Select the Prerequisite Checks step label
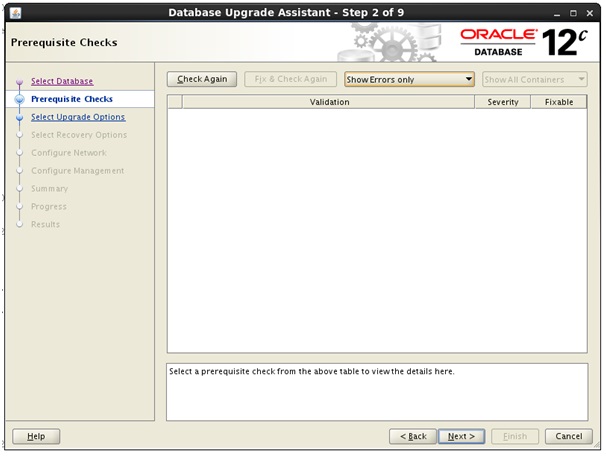Screen dimensions: 606x456 pos(72,99)
